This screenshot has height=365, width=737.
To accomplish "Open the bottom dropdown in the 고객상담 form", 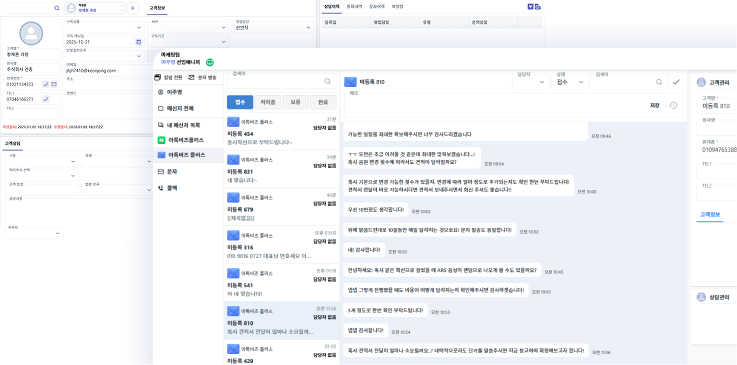I will point(34,233).
